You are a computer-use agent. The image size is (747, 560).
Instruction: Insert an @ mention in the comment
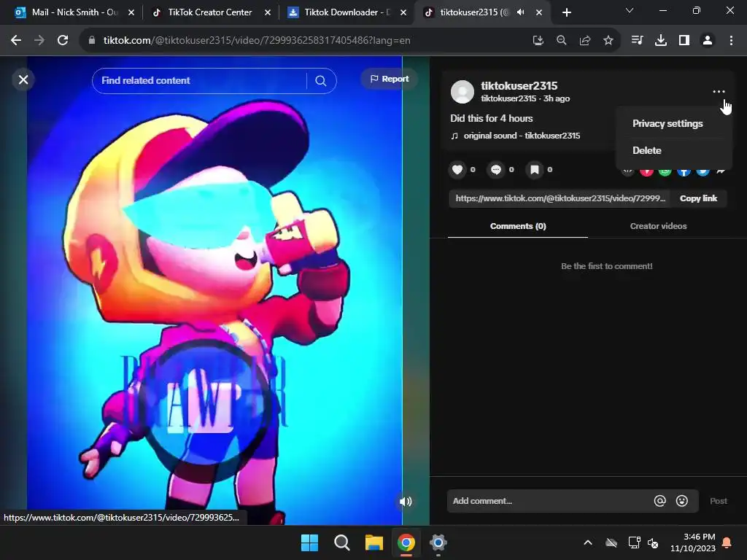click(x=659, y=501)
